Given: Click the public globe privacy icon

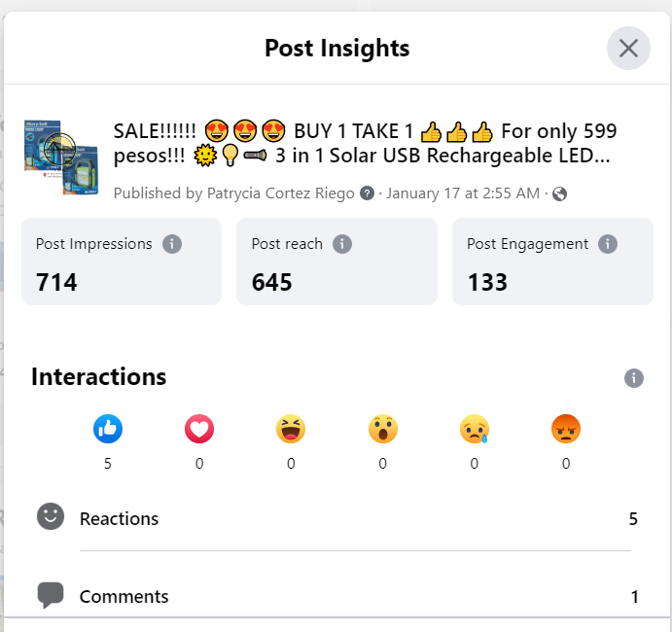Looking at the screenshot, I should (x=559, y=193).
